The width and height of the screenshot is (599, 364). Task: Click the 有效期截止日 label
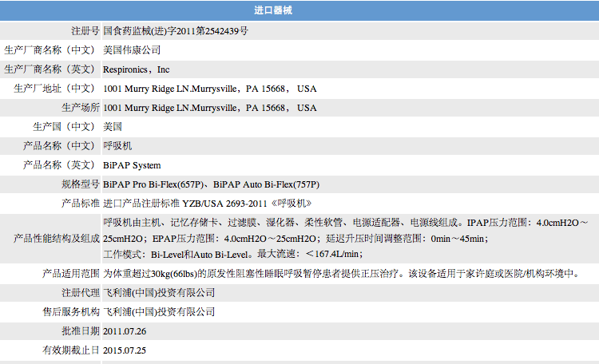point(71,350)
